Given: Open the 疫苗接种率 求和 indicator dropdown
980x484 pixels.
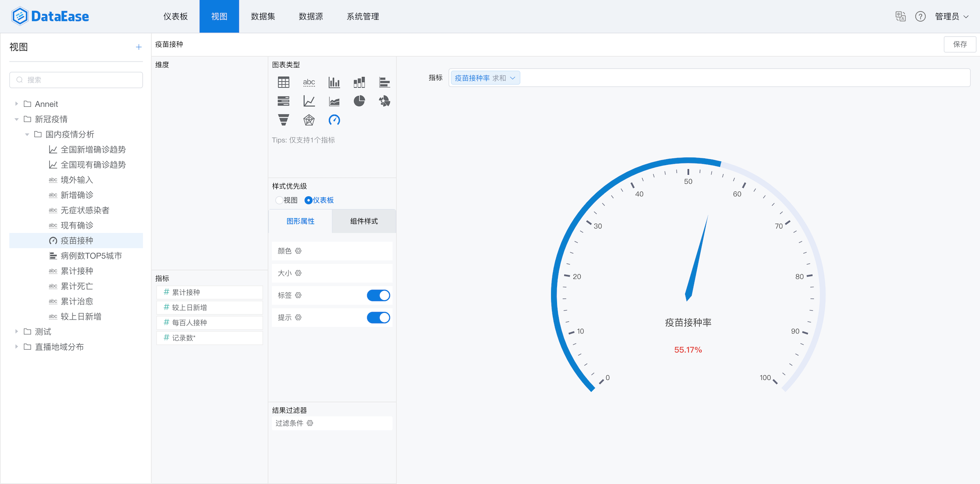Looking at the screenshot, I should tap(485, 78).
